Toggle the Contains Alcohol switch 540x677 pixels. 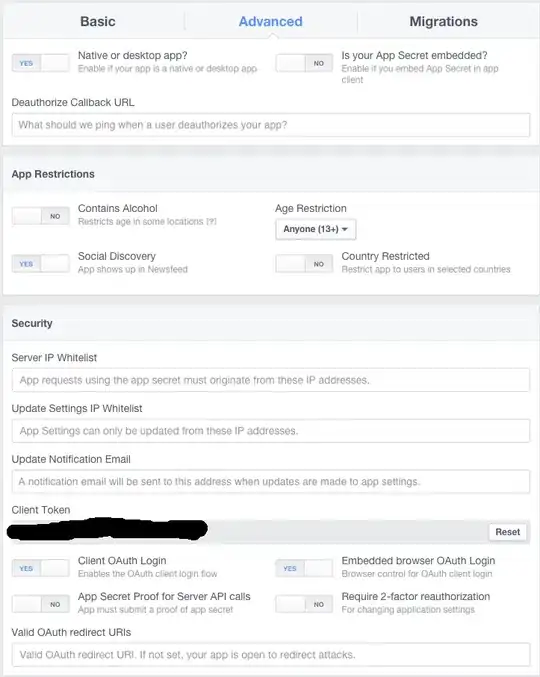tap(41, 216)
